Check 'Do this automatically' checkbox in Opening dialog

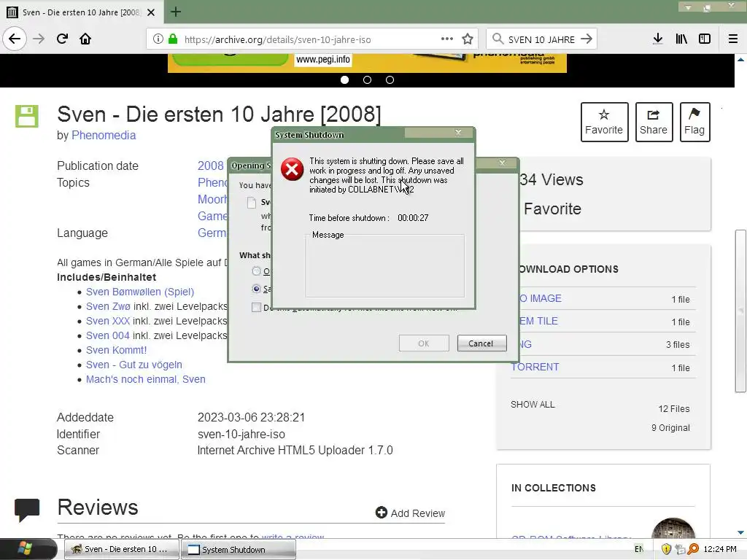256,307
